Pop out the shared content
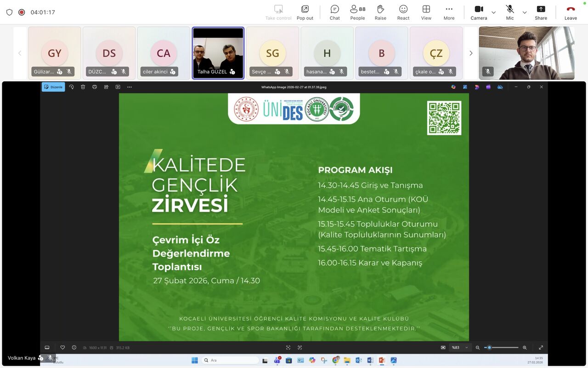The width and height of the screenshot is (588, 368). [x=305, y=12]
